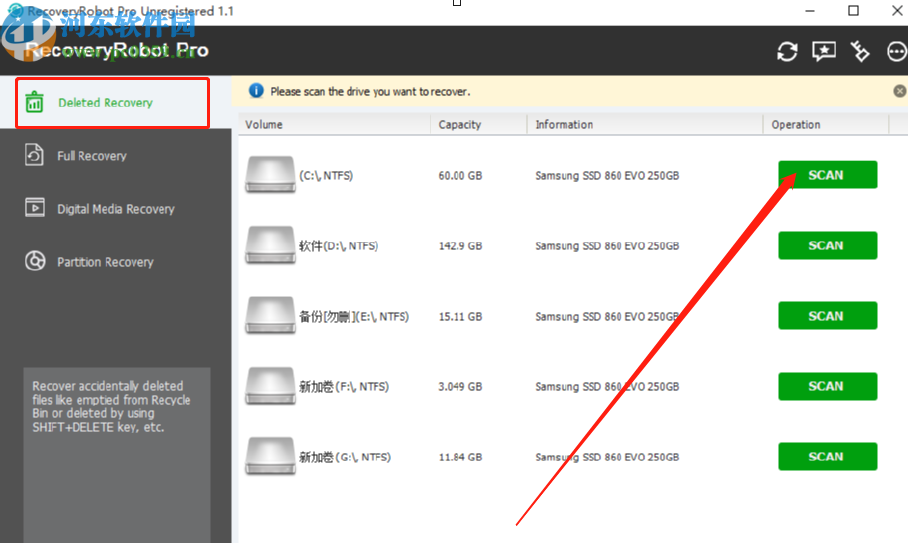Click the 60.00 GB capacity value
This screenshot has height=543, width=908.
[460, 175]
